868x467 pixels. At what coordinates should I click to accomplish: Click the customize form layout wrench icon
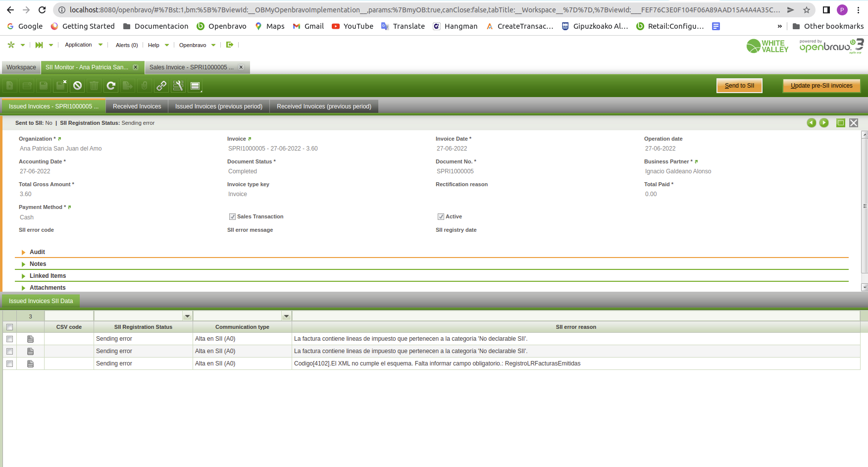tap(178, 86)
